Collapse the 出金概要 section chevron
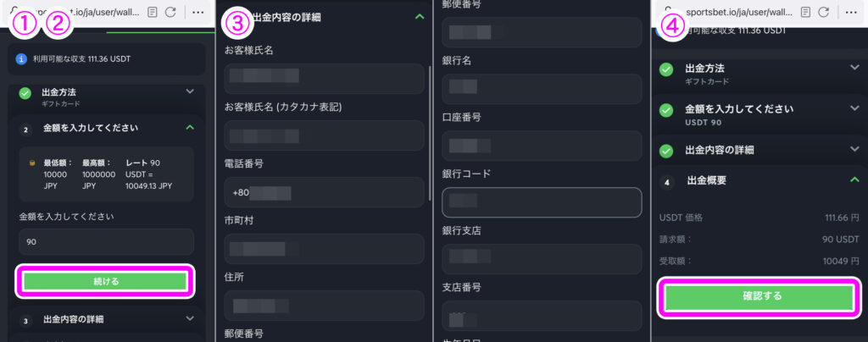This screenshot has height=342, width=868. tap(854, 179)
